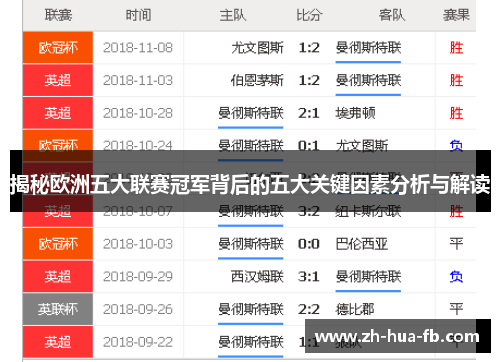Image resolution: width=500 pixels, height=362 pixels.
Task: Click the date 2018-09-22
Action: [x=138, y=342]
